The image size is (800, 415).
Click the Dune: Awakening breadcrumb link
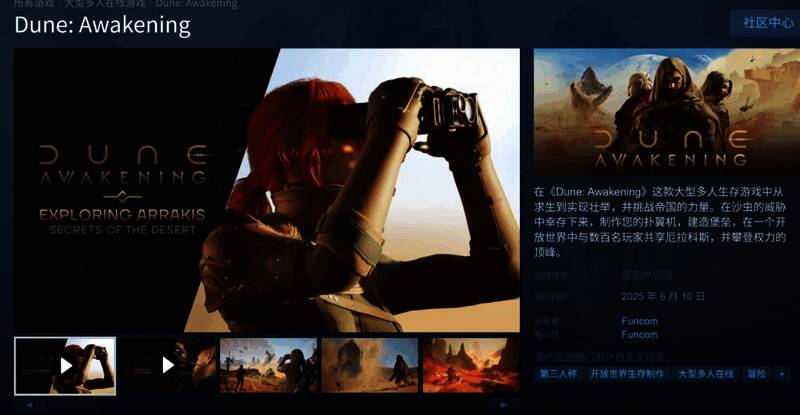195,4
